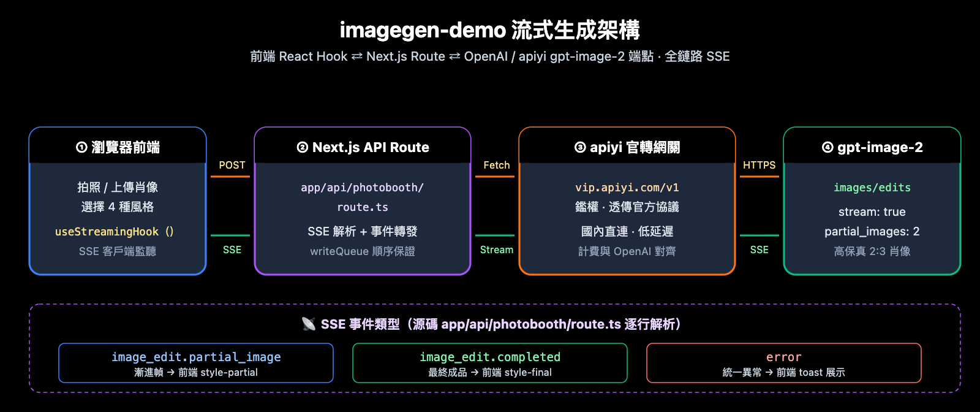Click the orange HTTPS connector label
Image resolution: width=980 pixels, height=412 pixels.
tap(759, 165)
